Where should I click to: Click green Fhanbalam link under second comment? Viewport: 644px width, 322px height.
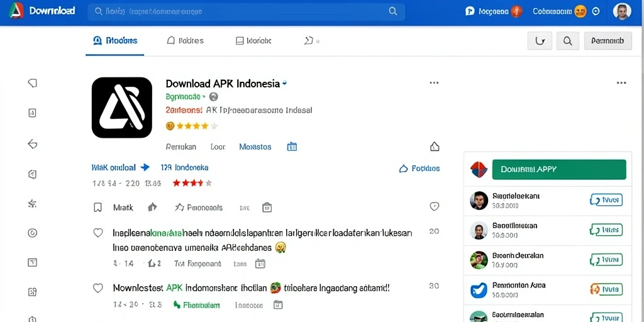tap(197, 305)
